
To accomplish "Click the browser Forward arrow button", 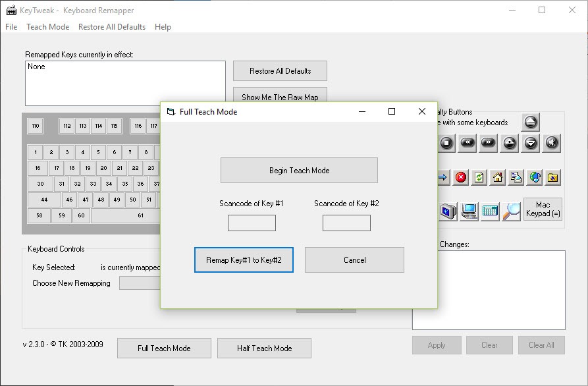I will (442, 177).
